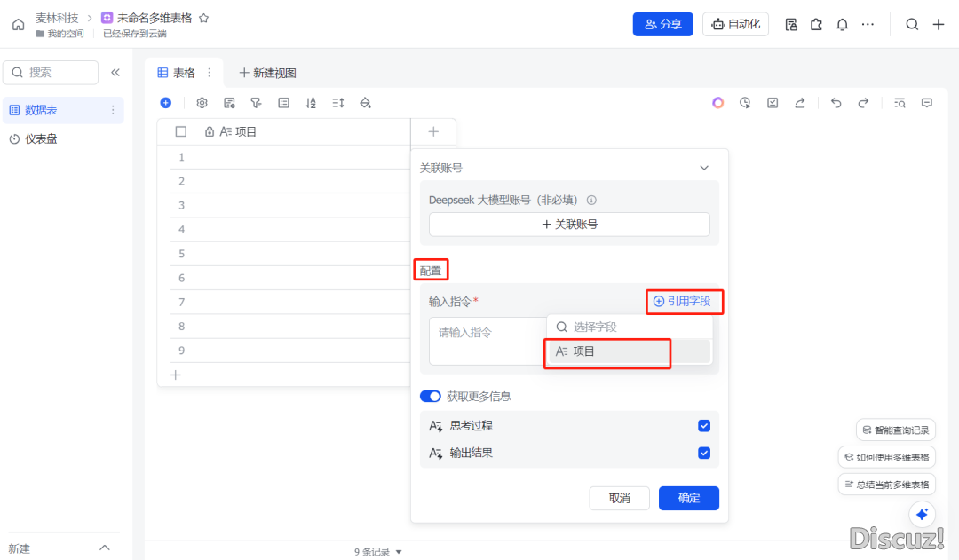Open the 9 条记录 count dropdown

[x=378, y=551]
